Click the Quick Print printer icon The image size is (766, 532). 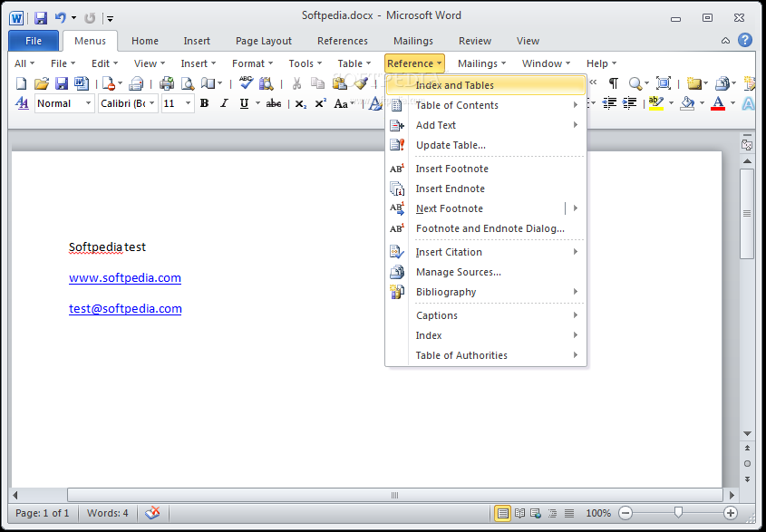click(167, 83)
